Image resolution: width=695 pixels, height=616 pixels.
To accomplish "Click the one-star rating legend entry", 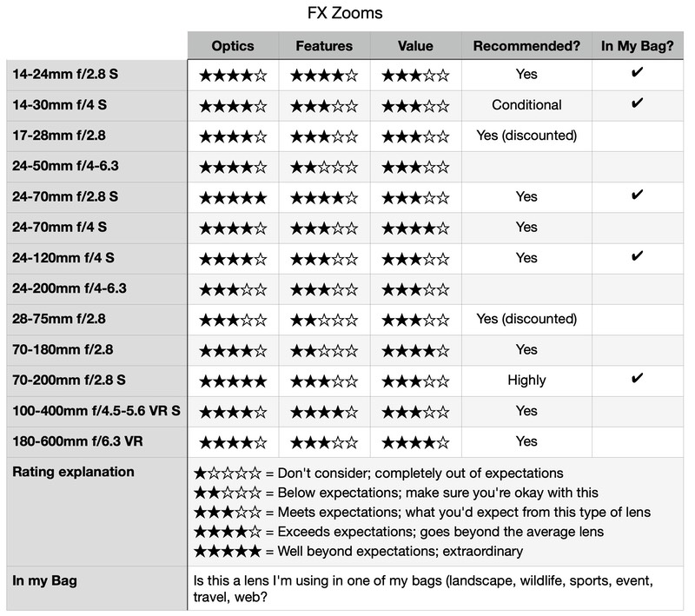I will (x=379, y=474).
